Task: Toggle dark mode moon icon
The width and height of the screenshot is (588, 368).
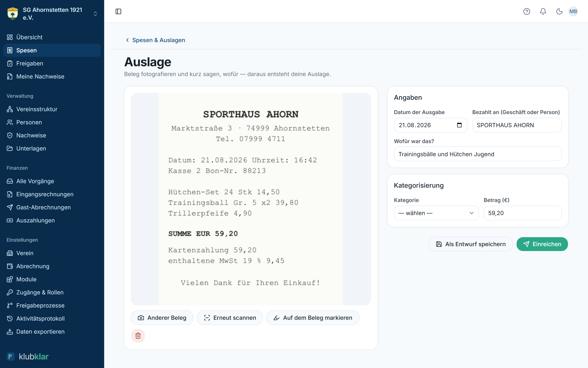Action: (559, 11)
